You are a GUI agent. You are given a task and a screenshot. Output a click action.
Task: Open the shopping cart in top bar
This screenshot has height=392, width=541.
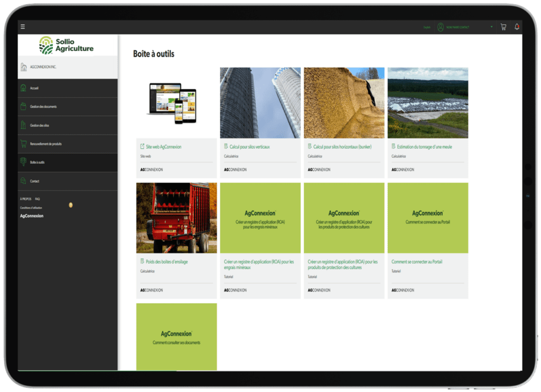tap(503, 27)
